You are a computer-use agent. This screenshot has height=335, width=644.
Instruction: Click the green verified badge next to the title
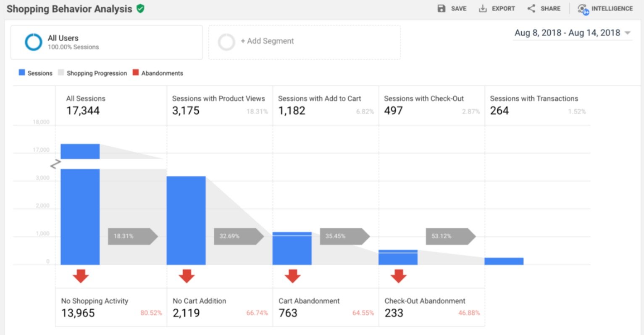tap(141, 8)
